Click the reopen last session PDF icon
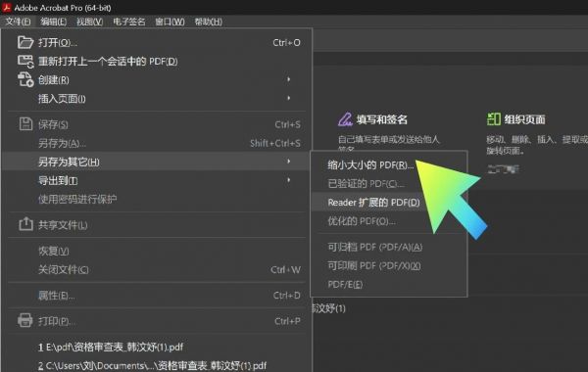588x372 pixels. coord(25,62)
